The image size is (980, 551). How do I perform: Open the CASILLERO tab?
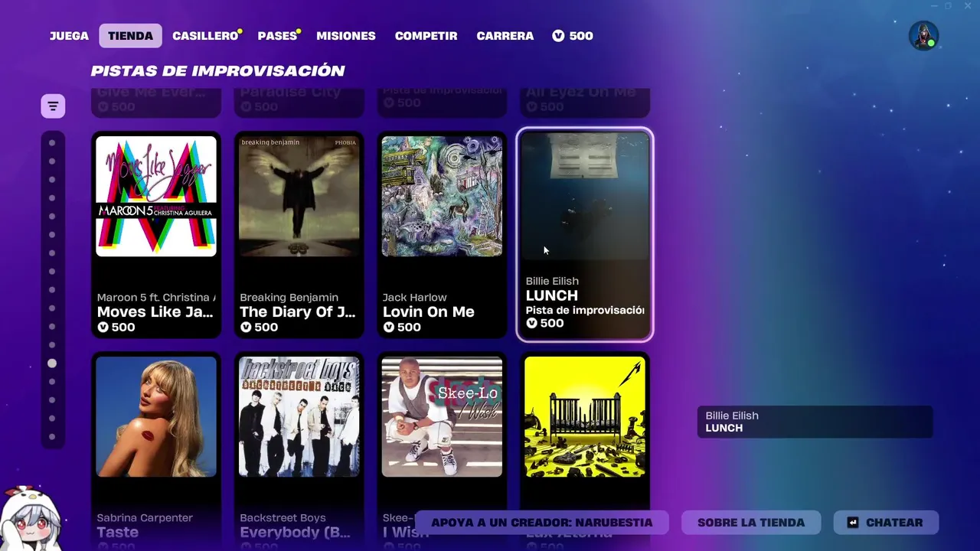pos(205,36)
